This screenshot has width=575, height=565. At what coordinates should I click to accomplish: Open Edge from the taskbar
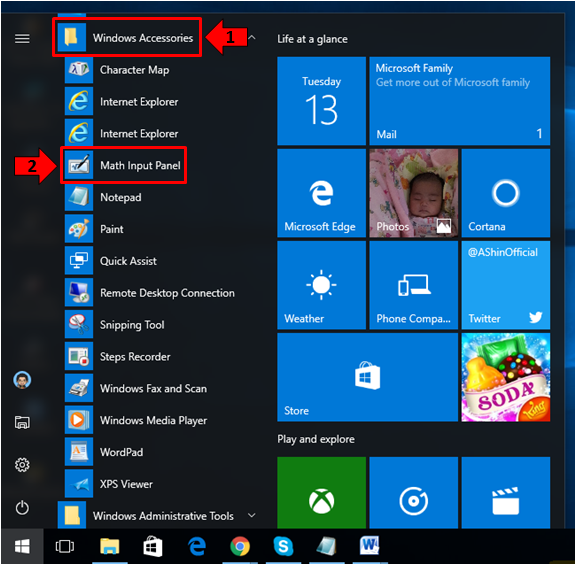point(197,546)
